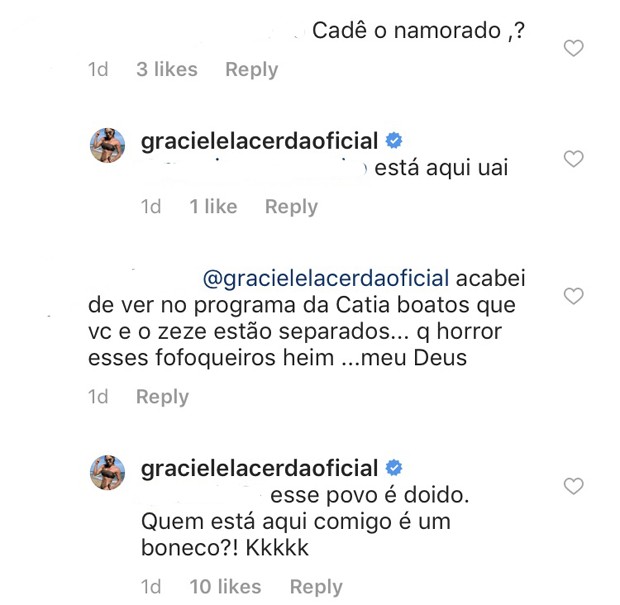View the "3 likes" list
The height and width of the screenshot is (605, 620).
[167, 70]
